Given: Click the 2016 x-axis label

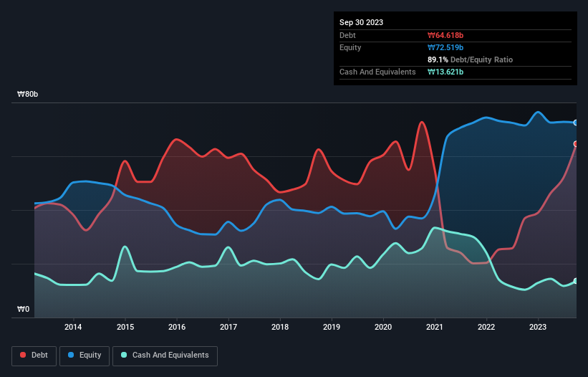Looking at the screenshot, I should click(x=177, y=327).
